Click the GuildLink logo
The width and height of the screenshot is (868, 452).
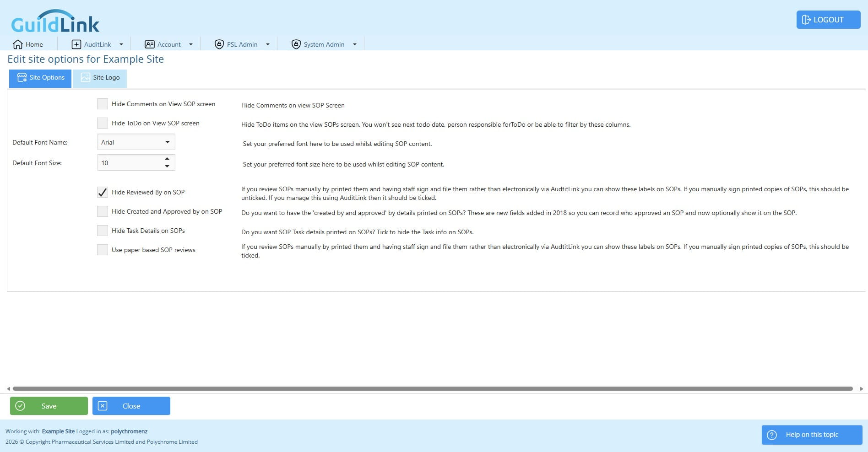55,21
